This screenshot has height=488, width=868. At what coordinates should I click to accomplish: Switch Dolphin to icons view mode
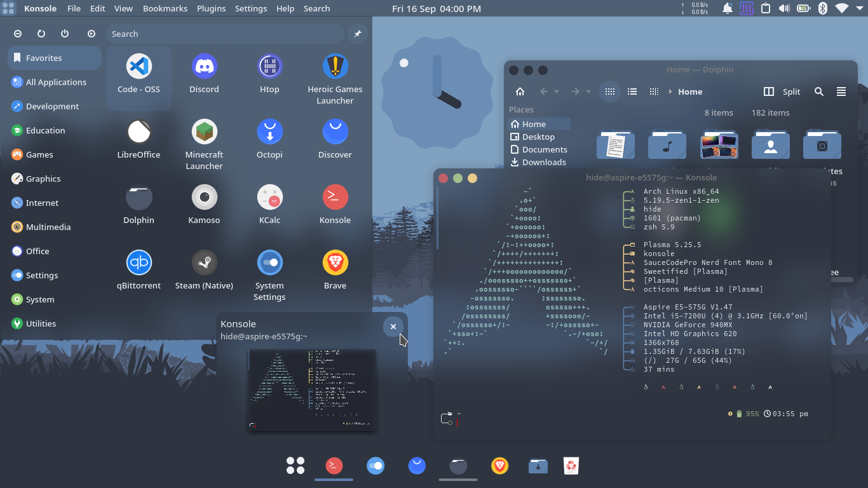click(x=609, y=91)
